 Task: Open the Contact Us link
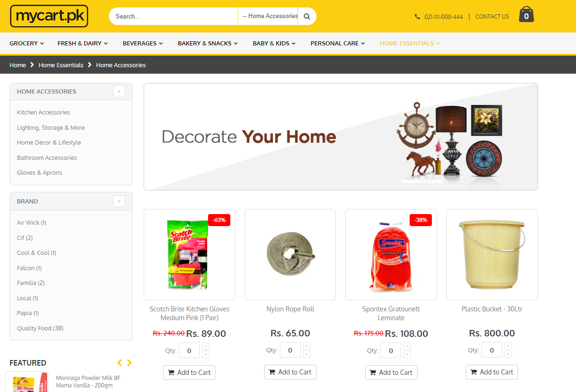[492, 16]
